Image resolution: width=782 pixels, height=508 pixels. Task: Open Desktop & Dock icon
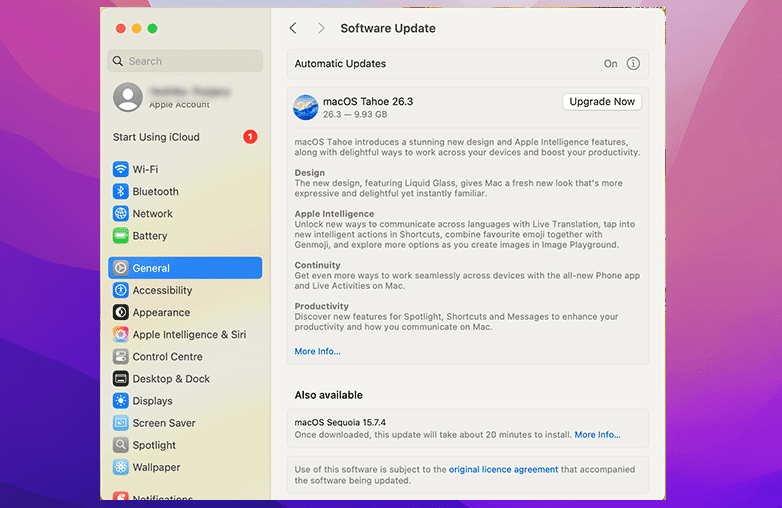[121, 378]
